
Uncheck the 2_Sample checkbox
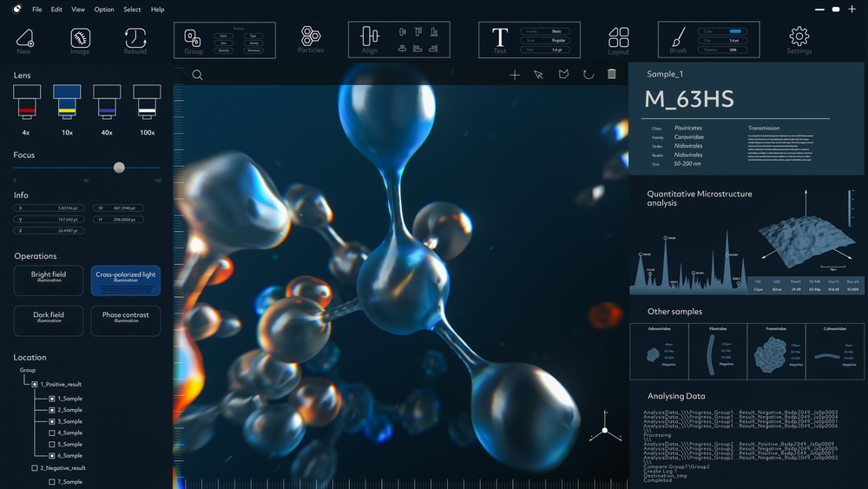[52, 410]
